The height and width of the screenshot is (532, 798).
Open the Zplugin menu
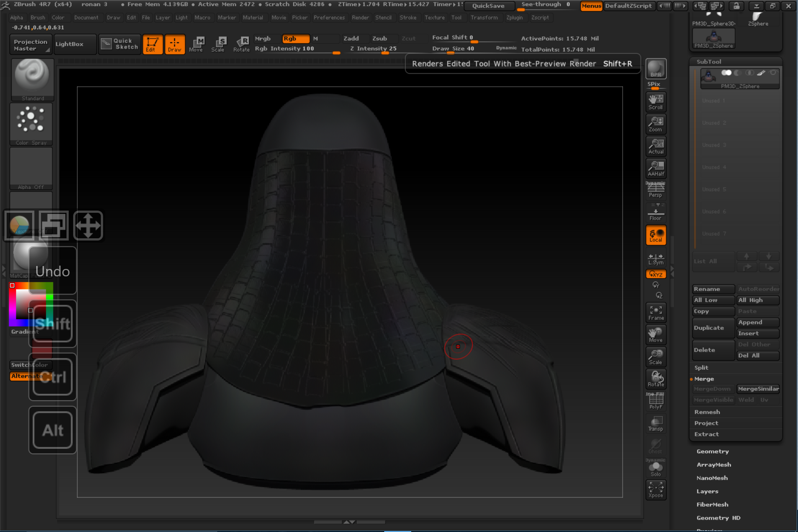[x=515, y=17]
